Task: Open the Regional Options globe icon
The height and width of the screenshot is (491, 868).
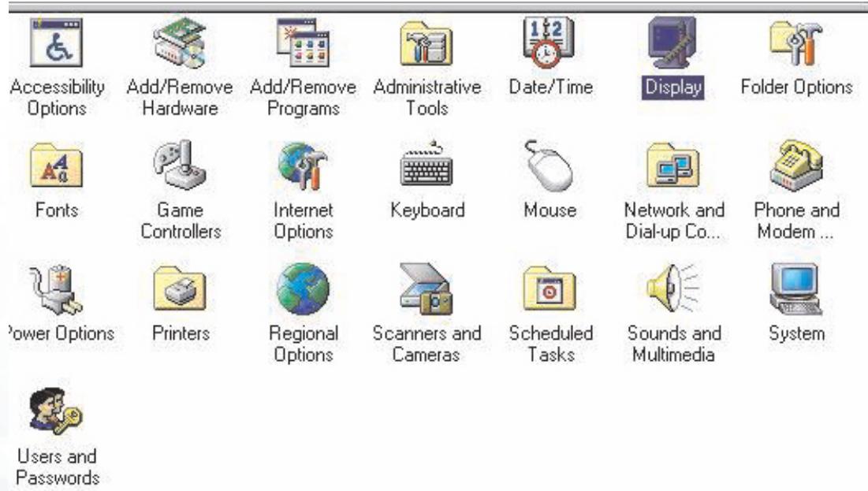Action: click(303, 289)
